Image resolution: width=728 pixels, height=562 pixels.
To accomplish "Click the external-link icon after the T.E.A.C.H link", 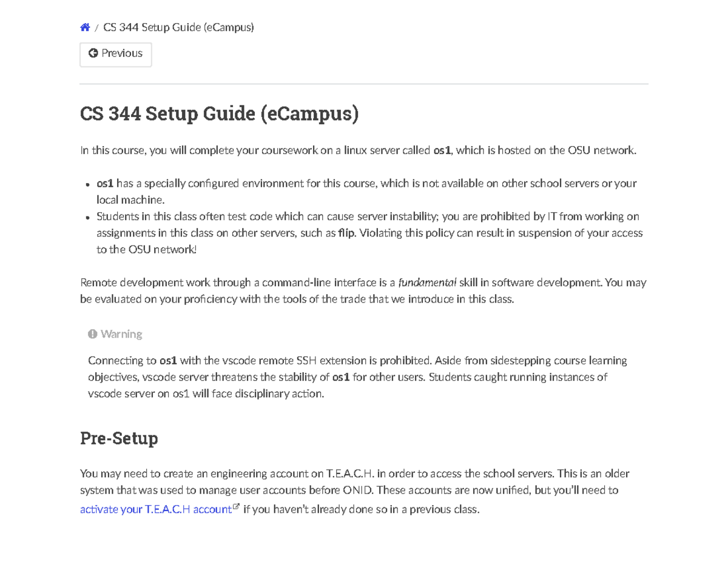I will 236,506.
